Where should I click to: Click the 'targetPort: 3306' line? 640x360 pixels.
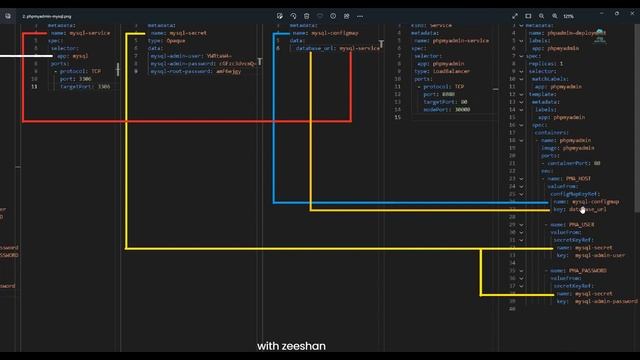tap(85, 87)
